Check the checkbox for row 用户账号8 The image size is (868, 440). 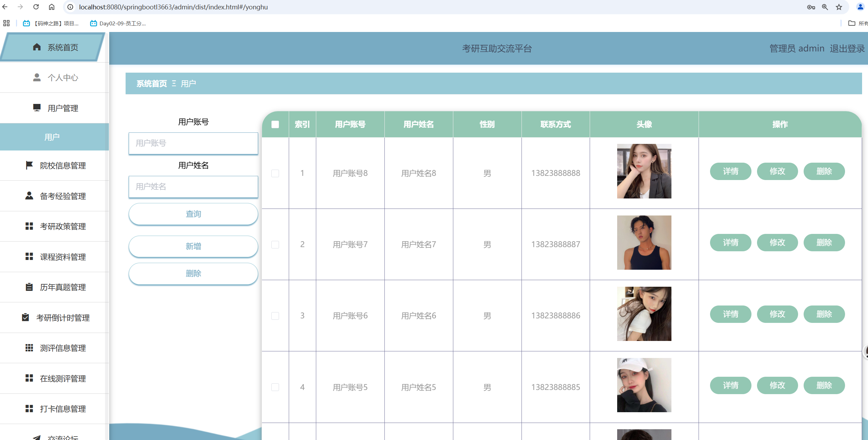pyautogui.click(x=275, y=173)
